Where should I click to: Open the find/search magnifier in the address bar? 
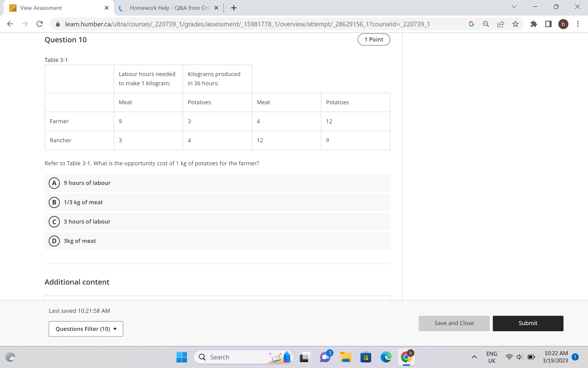[x=486, y=24]
